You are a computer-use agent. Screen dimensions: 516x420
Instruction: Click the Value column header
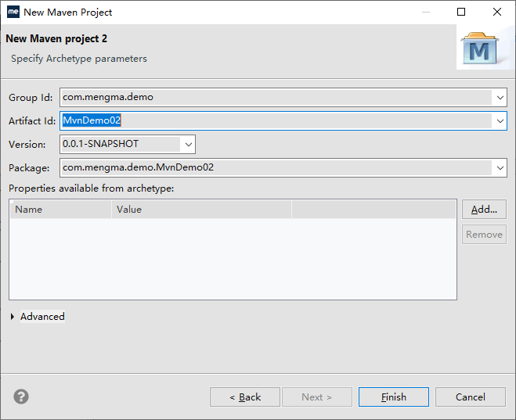click(201, 210)
